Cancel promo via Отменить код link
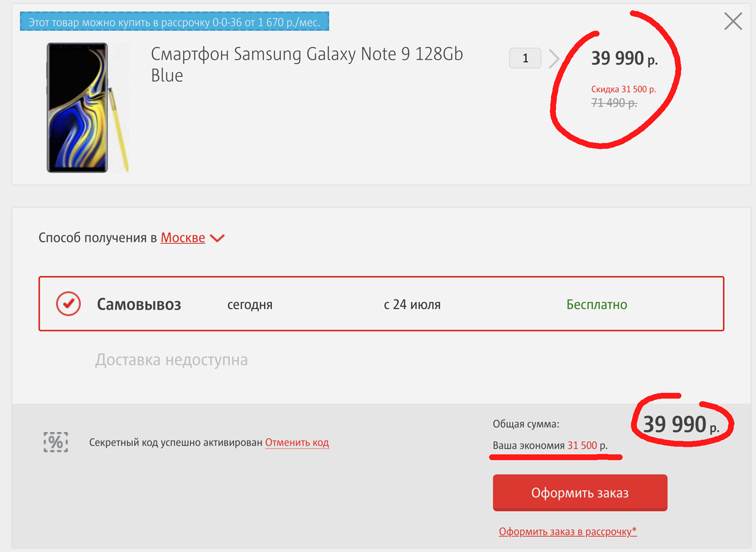Screen dimensions: 756x552 (297, 442)
